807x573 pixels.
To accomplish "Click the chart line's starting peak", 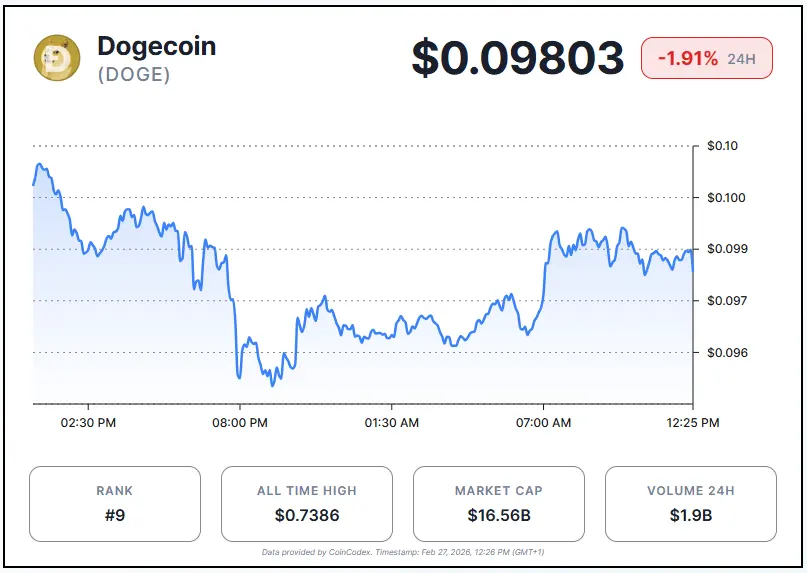I will pyautogui.click(x=39, y=164).
